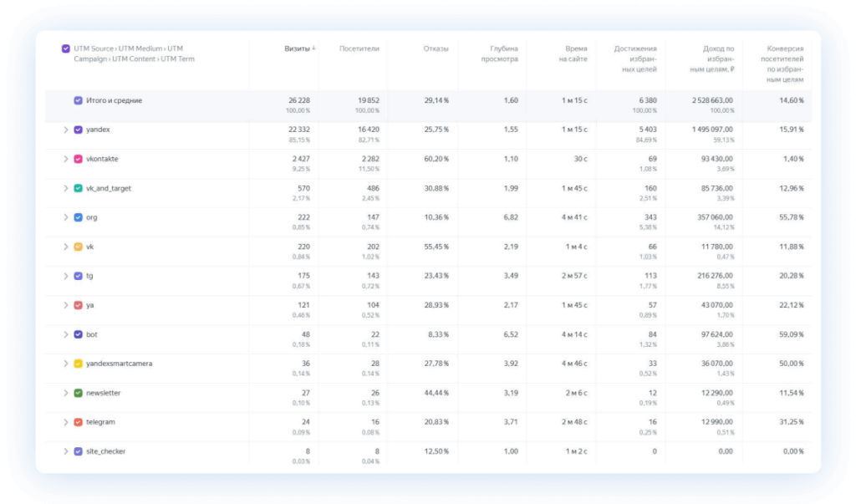Viewport: 856px width, 504px height.
Task: Uncheck the yandex row checkbox
Action: 78,130
